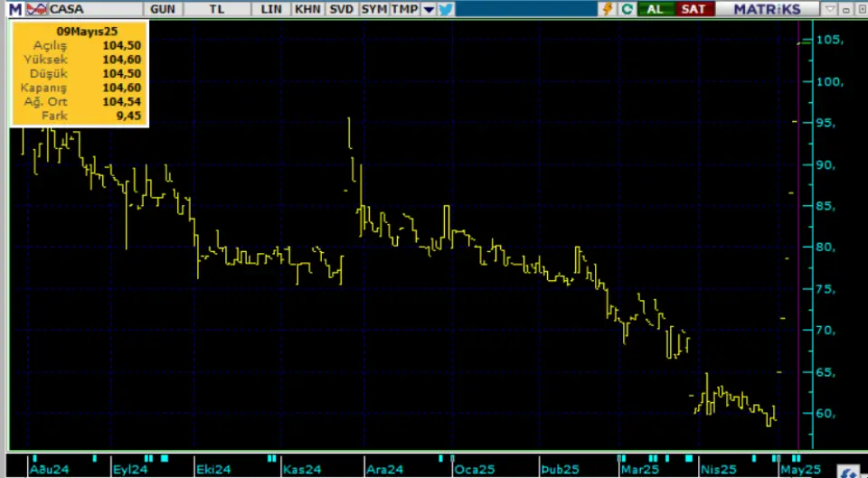
Task: Click the Ağu24 date axis label
Action: 49,470
